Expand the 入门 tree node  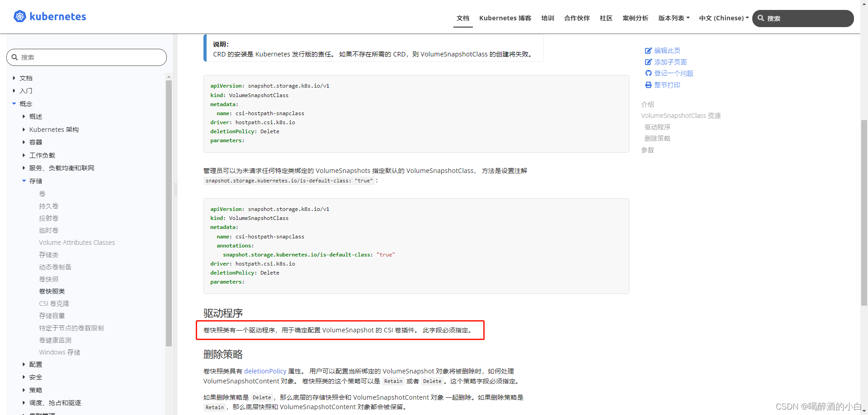(14, 91)
